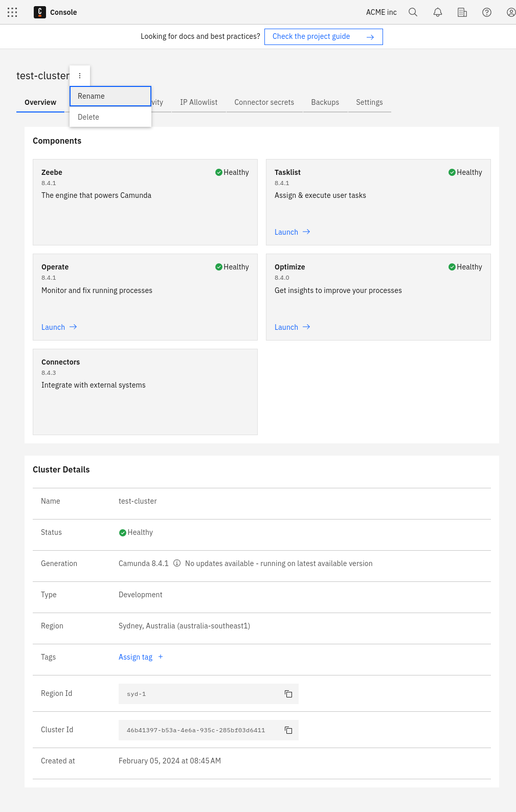Viewport: 516px width, 812px height.
Task: Open the search icon in header
Action: pyautogui.click(x=413, y=12)
